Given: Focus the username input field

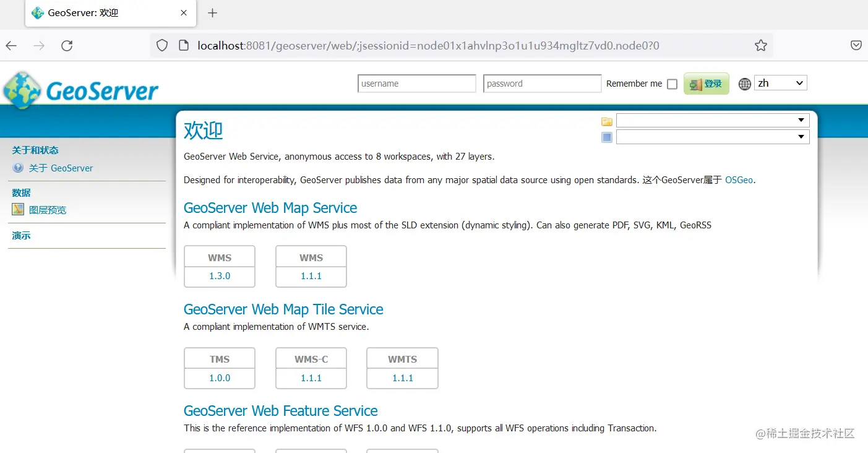Looking at the screenshot, I should 417,84.
